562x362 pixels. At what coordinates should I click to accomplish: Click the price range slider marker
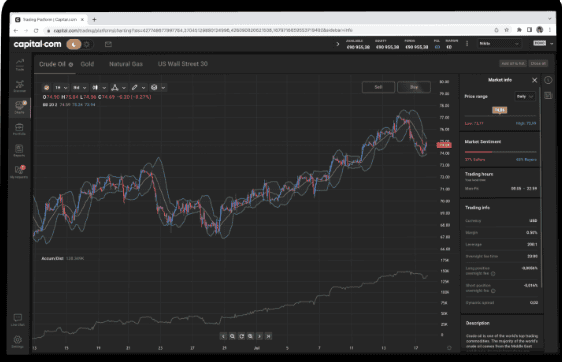click(x=499, y=110)
